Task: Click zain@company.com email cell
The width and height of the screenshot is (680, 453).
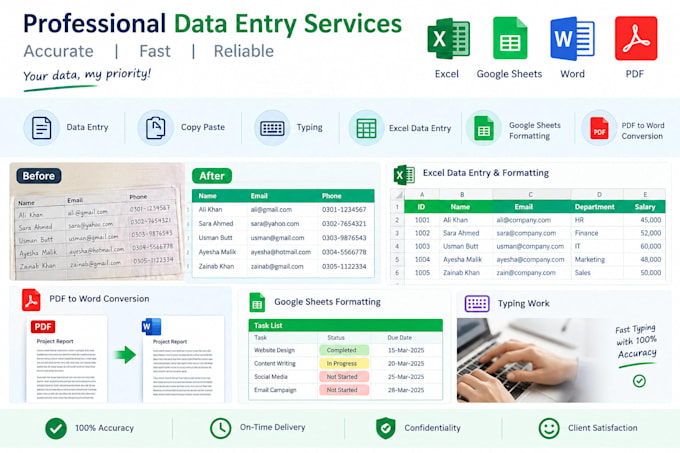Action: [x=531, y=273]
